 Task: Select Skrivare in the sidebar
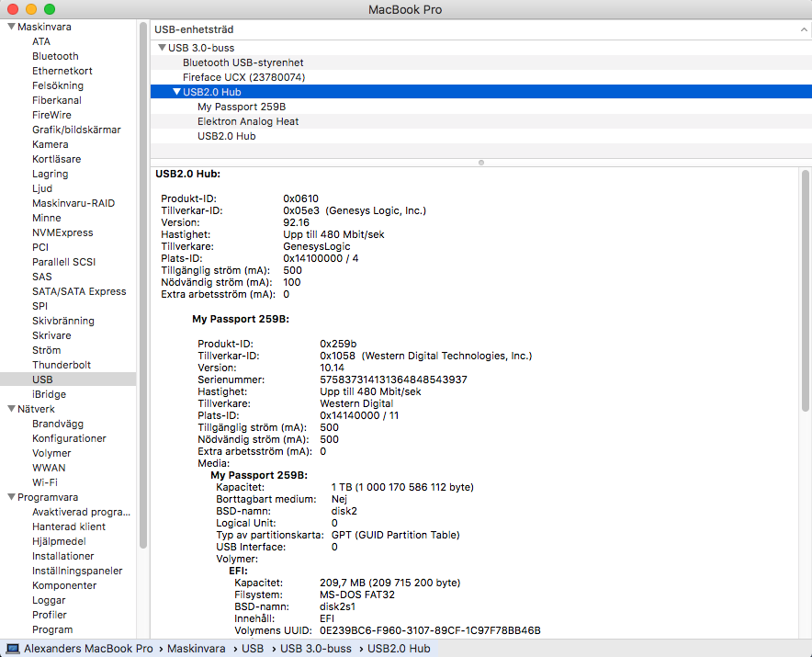point(51,335)
